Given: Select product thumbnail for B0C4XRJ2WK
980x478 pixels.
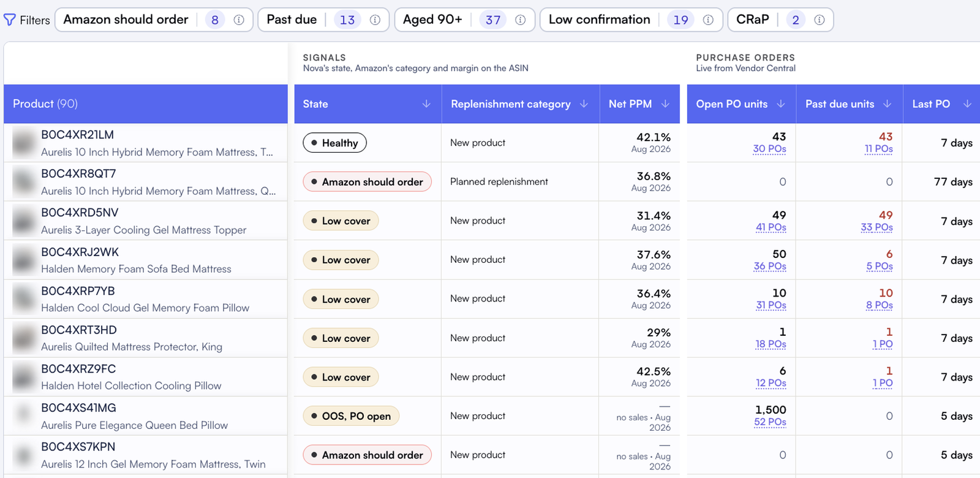Looking at the screenshot, I should pyautogui.click(x=24, y=260).
